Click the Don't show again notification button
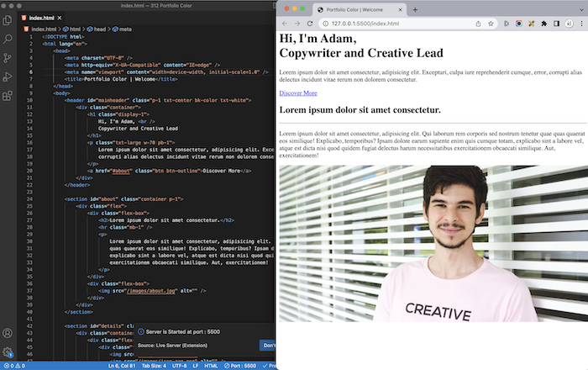588x370 pixels. pos(268,346)
